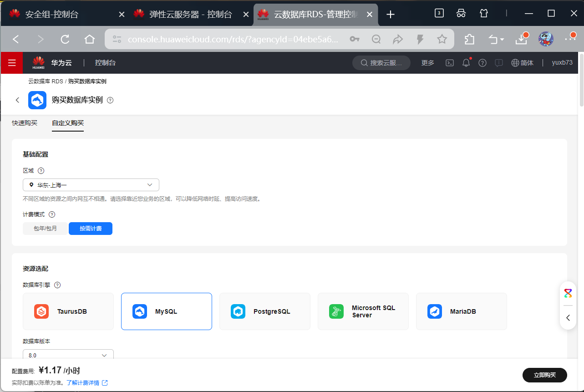Click the 搜索云服务 search box
Viewport: 584px width, 392px height.
pyautogui.click(x=381, y=63)
